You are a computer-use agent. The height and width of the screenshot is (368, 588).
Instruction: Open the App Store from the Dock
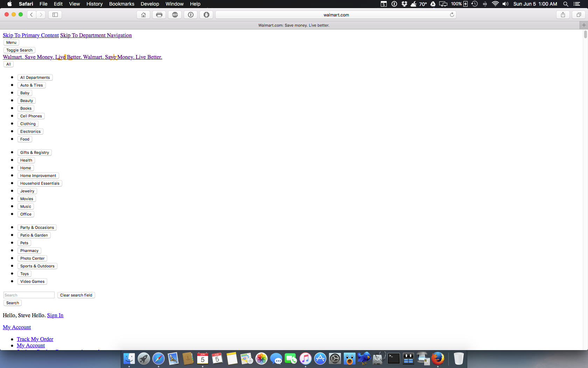tap(320, 359)
